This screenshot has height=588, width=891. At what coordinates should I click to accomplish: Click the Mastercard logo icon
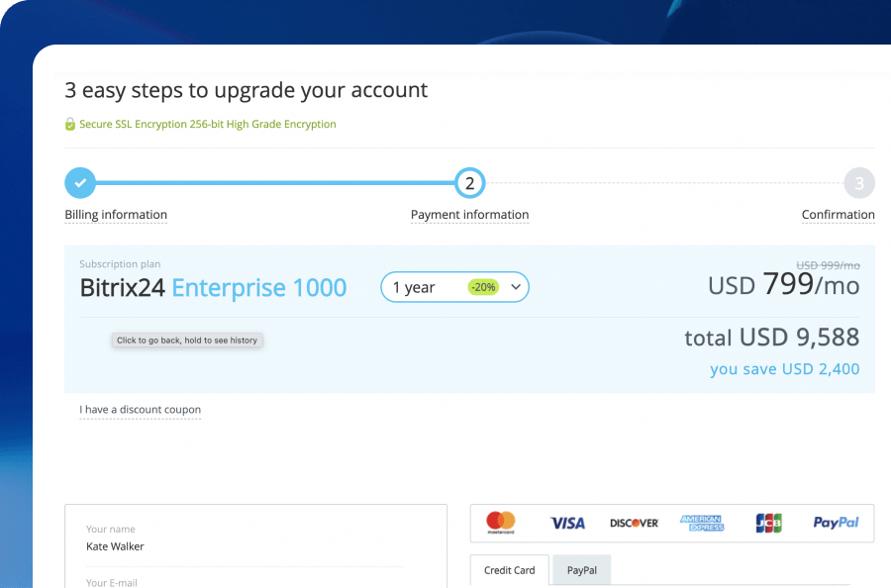[501, 522]
